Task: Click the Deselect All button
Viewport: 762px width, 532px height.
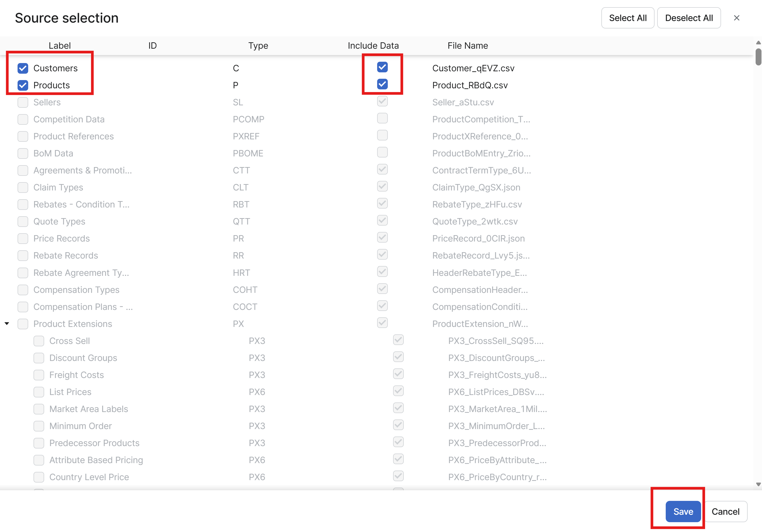Action: 689,18
